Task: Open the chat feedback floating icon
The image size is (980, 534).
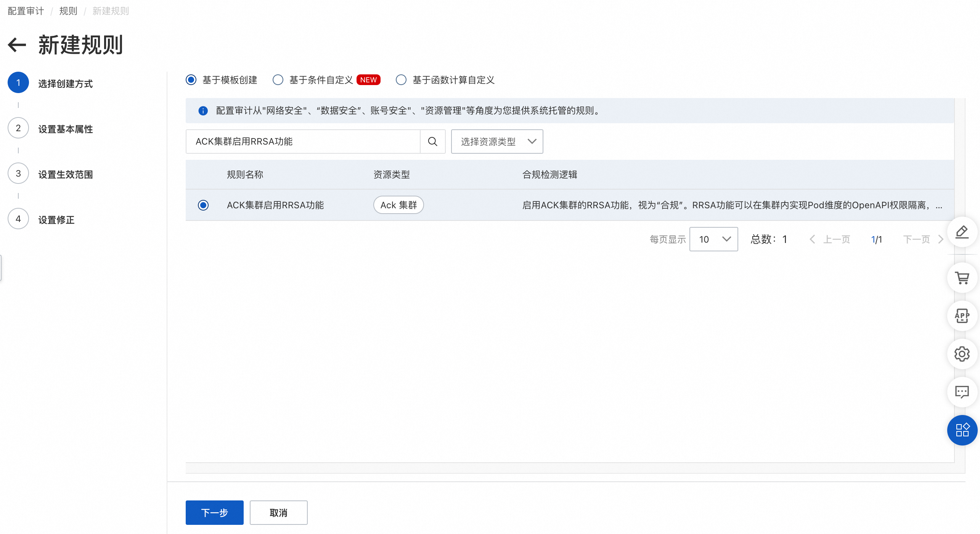Action: click(962, 392)
